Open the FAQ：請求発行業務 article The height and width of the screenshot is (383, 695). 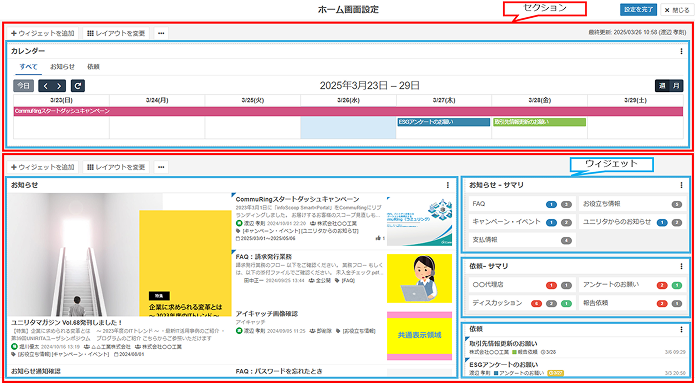264,257
